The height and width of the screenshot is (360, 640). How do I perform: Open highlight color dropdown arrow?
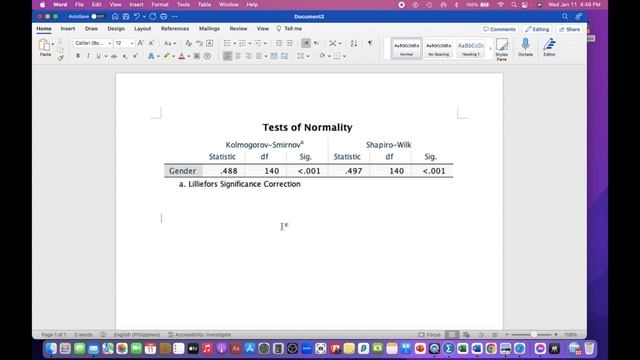(173, 56)
